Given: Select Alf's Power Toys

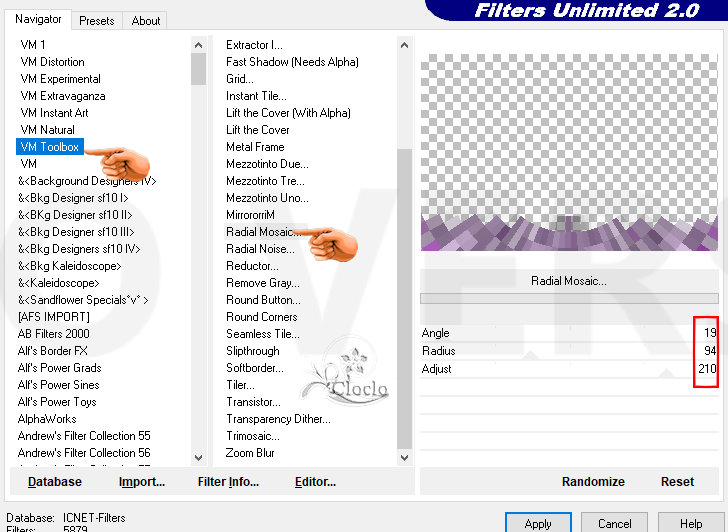Looking at the screenshot, I should coord(57,402).
